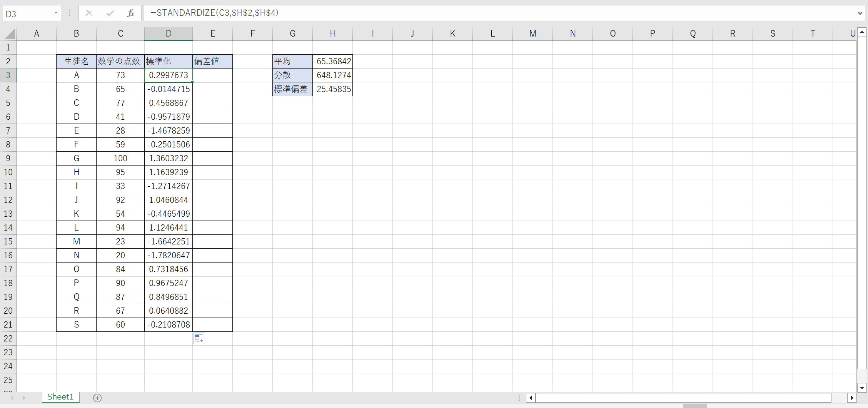
Task: Click the Enter checkmark icon beside the formula bar
Action: [110, 13]
